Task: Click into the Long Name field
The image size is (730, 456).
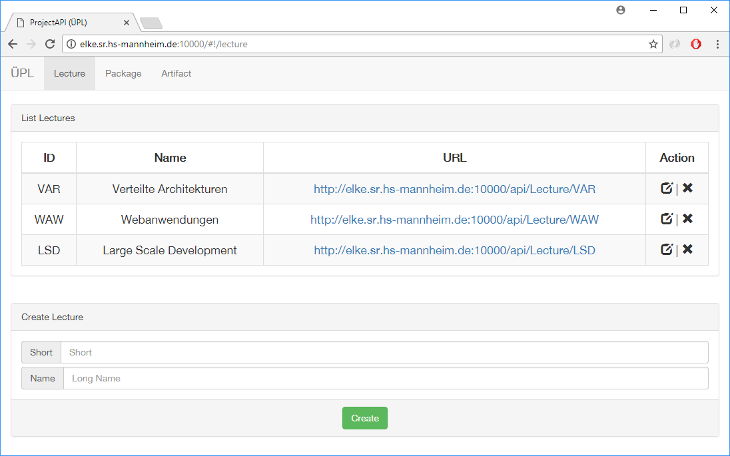Action: (x=385, y=378)
